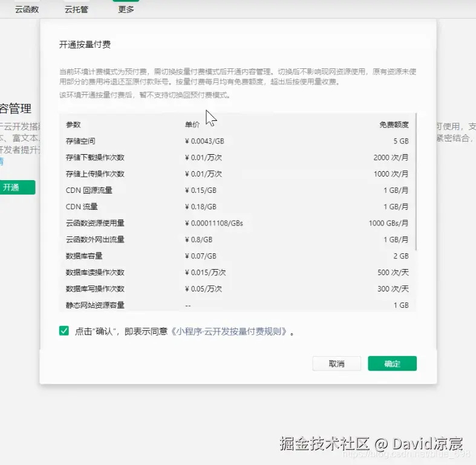The image size is (476, 465).
Task: Click the 2 GB quota value
Action: tap(401, 256)
